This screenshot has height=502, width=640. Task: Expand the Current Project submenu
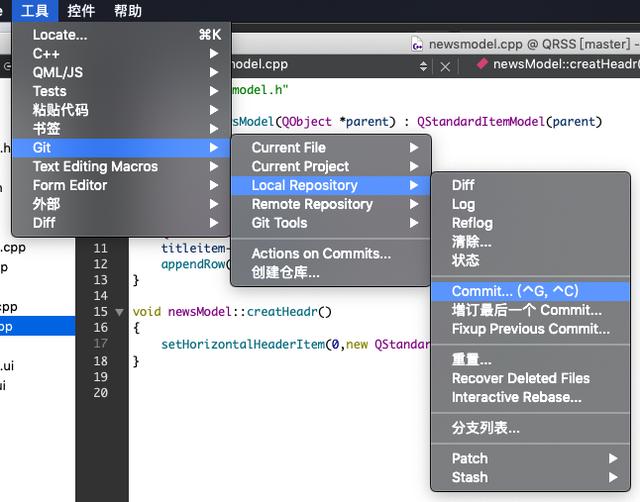point(331,167)
